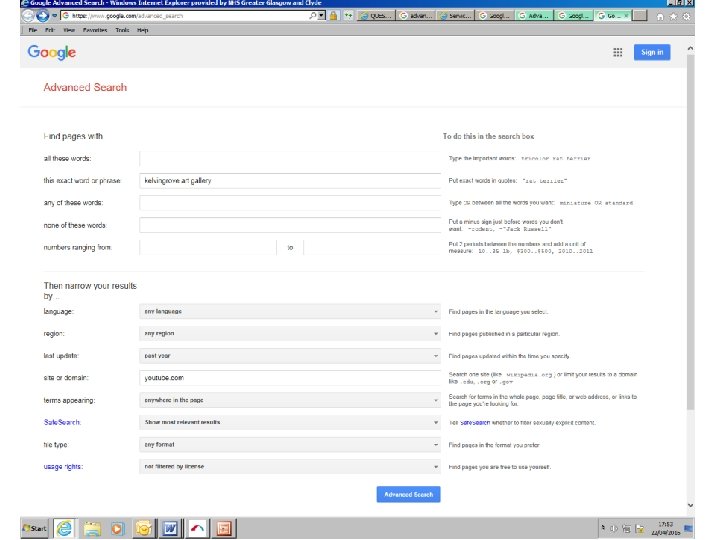
Task: Click the compatibility view icon beside padlock
Action: click(x=349, y=16)
